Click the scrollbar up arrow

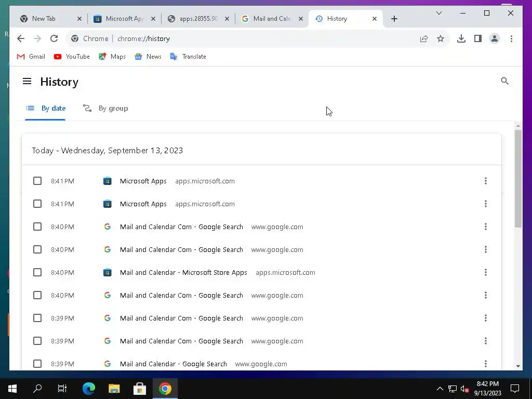[518, 126]
